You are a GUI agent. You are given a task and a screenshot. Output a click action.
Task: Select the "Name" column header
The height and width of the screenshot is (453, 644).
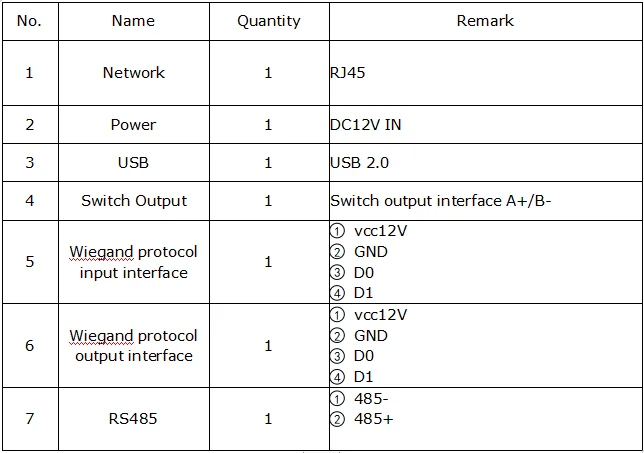133,20
